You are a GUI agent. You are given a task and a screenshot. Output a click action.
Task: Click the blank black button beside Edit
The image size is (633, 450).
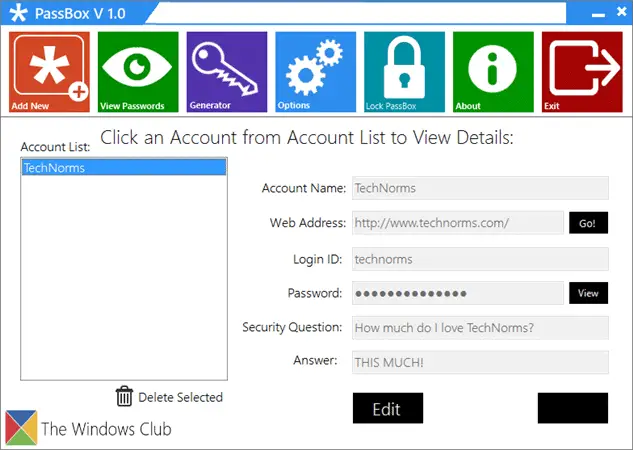[x=573, y=408]
